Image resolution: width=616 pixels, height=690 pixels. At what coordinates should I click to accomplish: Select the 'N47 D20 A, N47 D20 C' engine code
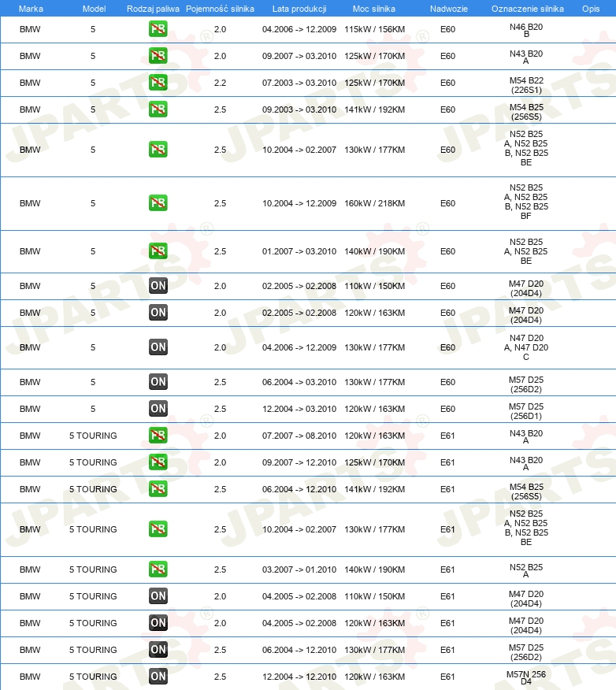[526, 347]
